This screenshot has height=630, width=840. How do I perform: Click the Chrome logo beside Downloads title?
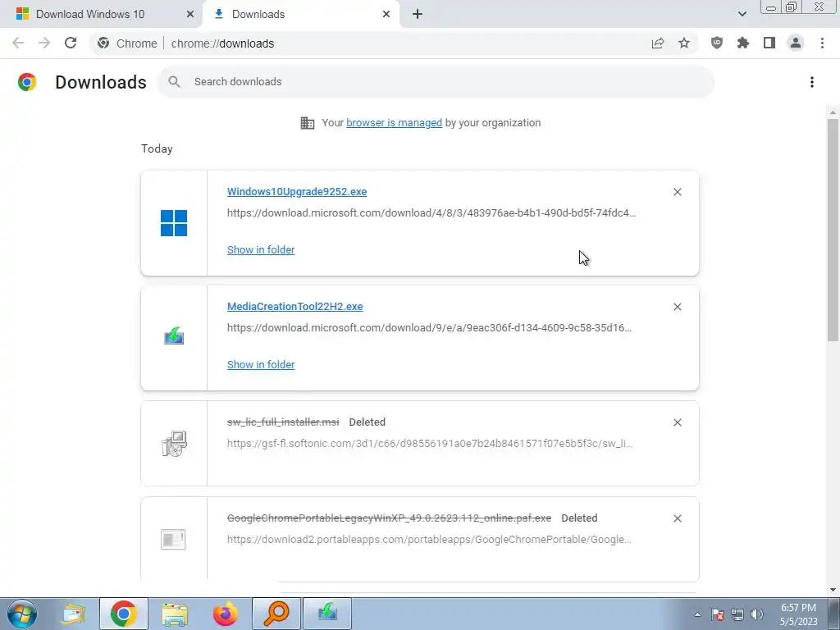coord(27,82)
